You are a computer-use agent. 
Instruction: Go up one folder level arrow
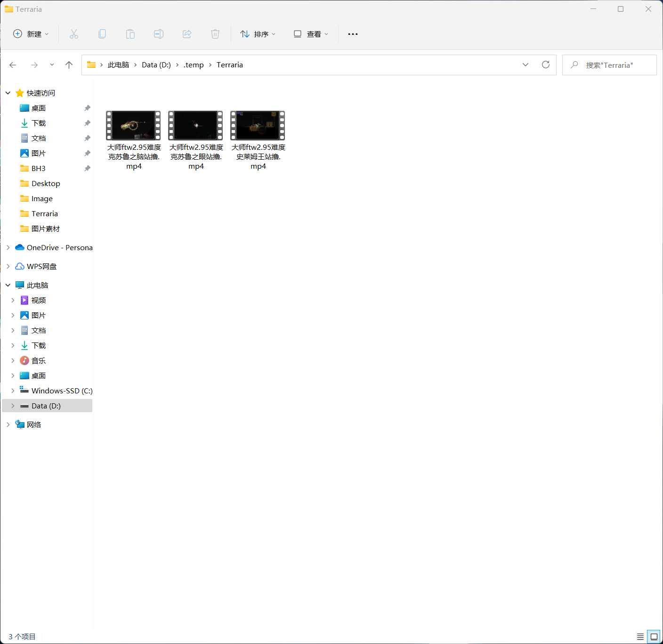(69, 65)
